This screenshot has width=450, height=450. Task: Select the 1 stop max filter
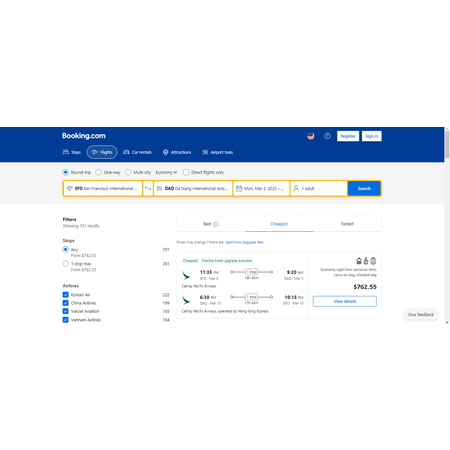[66, 264]
